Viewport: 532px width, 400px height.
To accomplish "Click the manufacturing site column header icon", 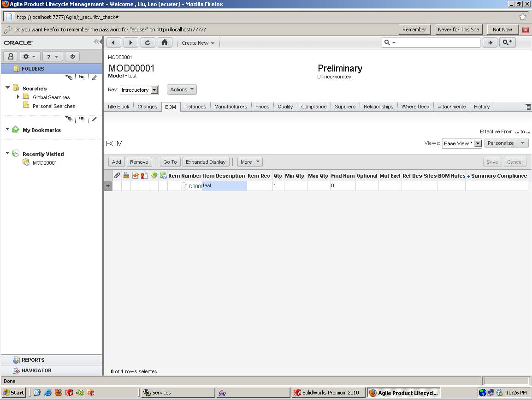I will click(x=126, y=176).
